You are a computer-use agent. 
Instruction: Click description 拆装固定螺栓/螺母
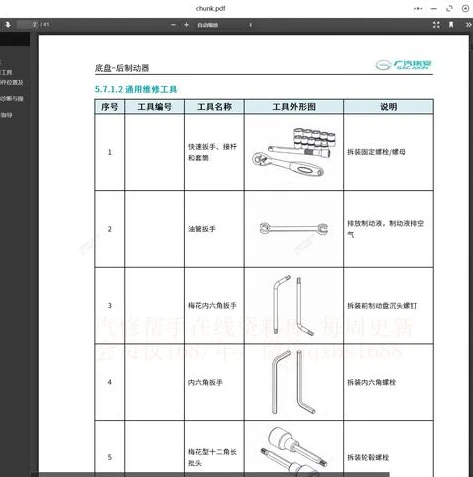pos(376,152)
